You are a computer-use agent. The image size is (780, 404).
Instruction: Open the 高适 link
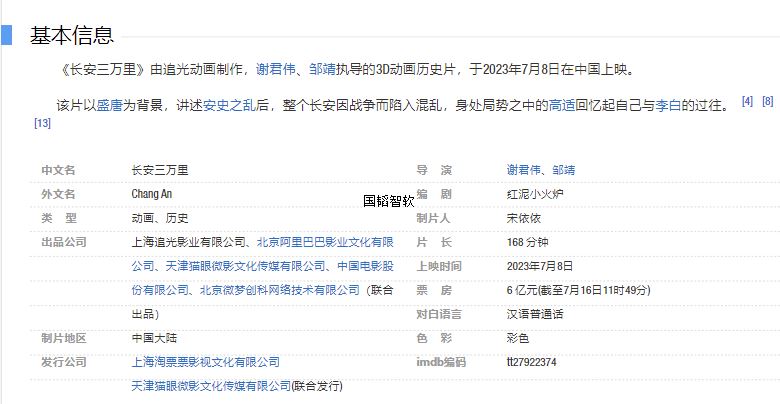562,105
